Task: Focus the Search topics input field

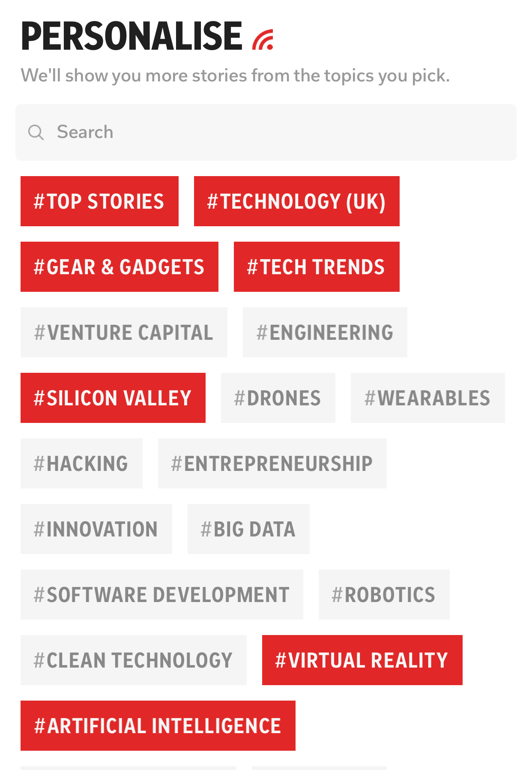Action: (x=266, y=132)
